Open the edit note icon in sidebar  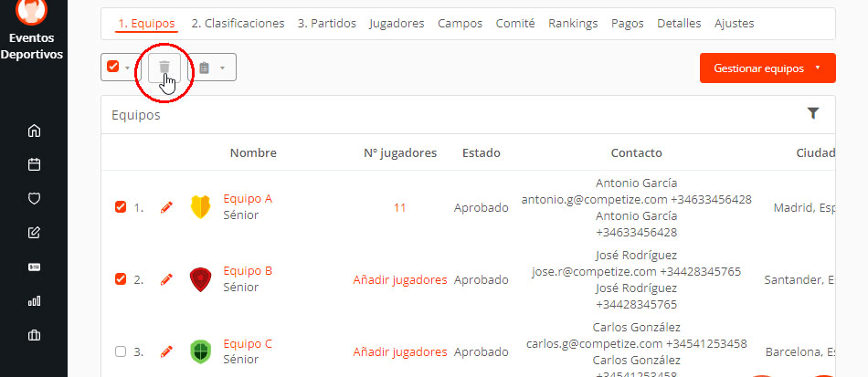coord(35,233)
